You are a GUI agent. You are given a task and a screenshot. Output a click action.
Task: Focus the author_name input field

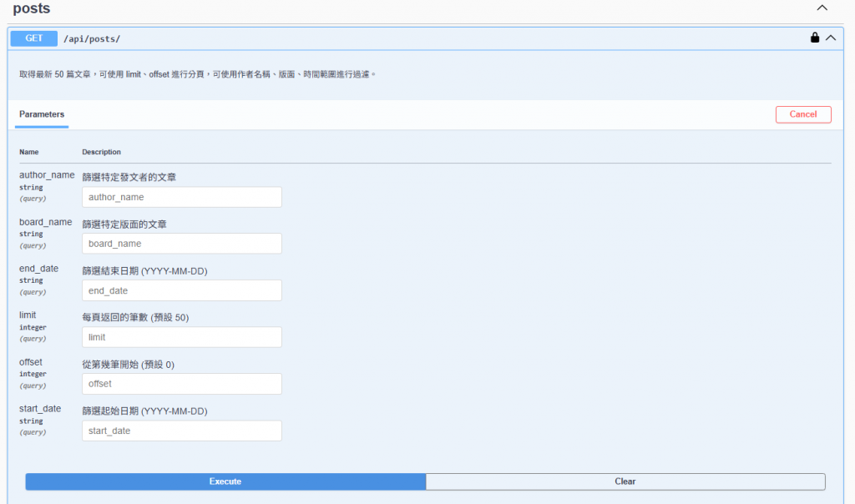181,197
